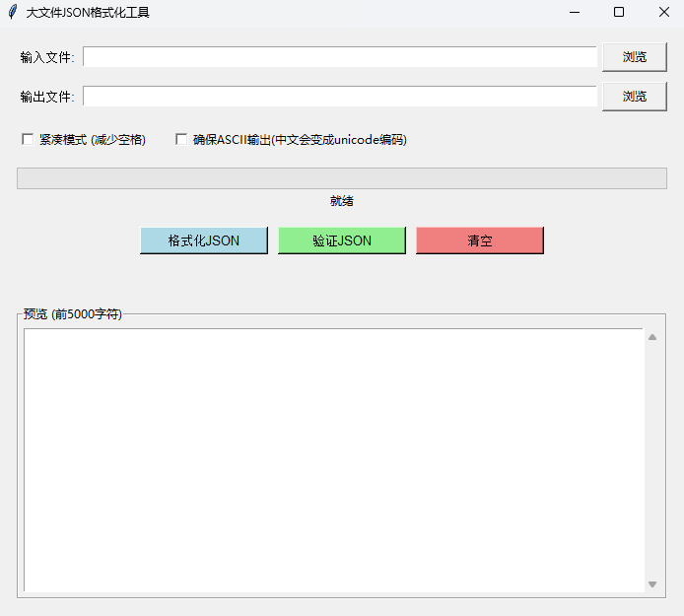Click inside the preview text area
This screenshot has height=616, width=684.
[x=333, y=460]
